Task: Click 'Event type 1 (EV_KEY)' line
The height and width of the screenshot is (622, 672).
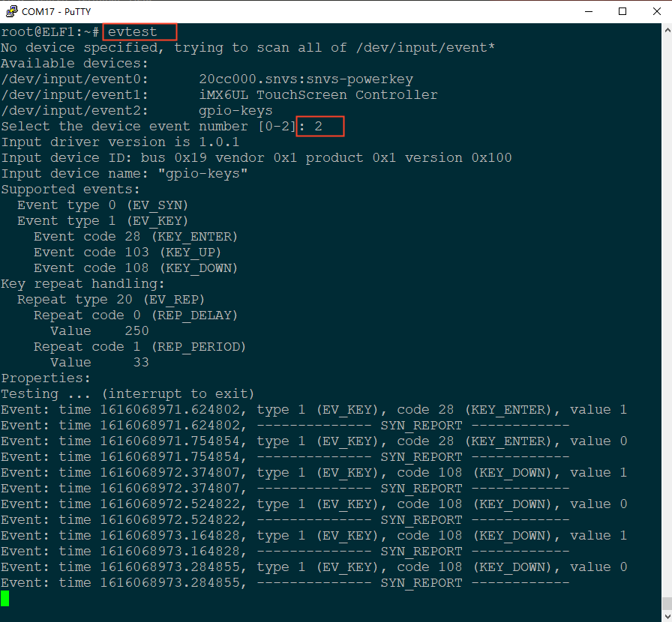Action: click(x=103, y=220)
